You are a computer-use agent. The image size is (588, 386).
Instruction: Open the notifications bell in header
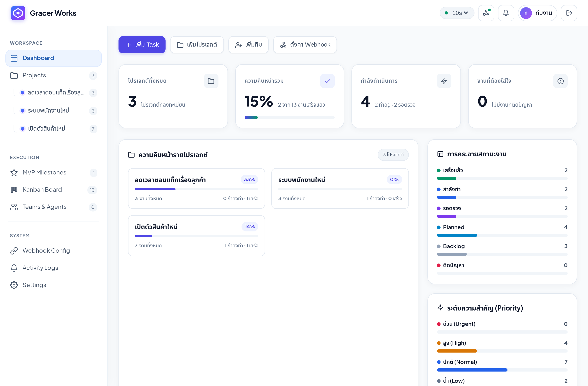(x=506, y=13)
